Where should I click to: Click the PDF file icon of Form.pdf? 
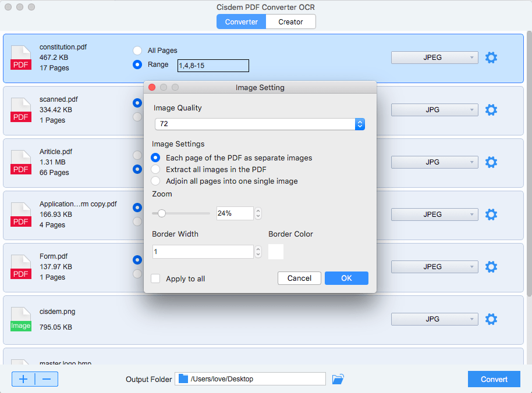[21, 267]
